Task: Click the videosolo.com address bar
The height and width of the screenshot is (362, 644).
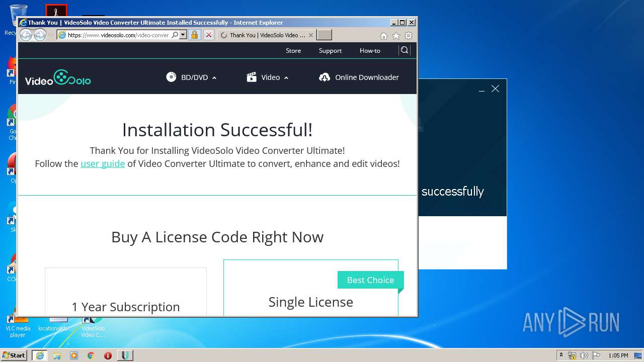Action: point(118,35)
